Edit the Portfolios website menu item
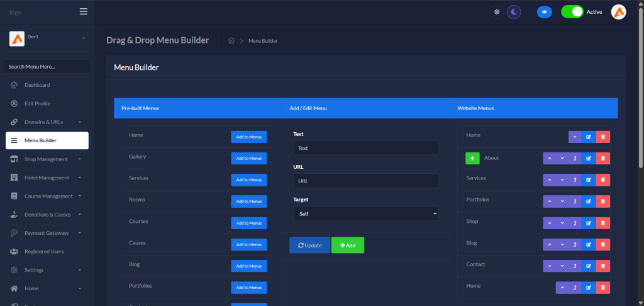Viewport: 644px width, 306px height. click(x=588, y=201)
